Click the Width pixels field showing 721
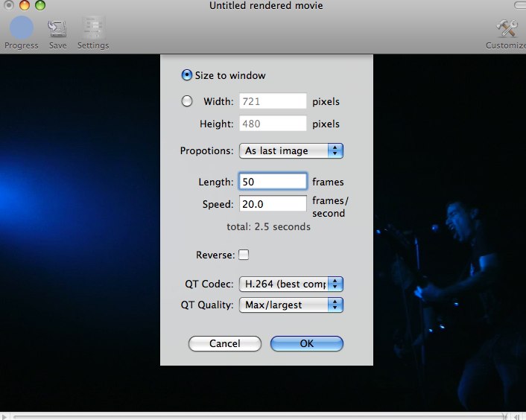This screenshot has width=526, height=420. tap(273, 101)
